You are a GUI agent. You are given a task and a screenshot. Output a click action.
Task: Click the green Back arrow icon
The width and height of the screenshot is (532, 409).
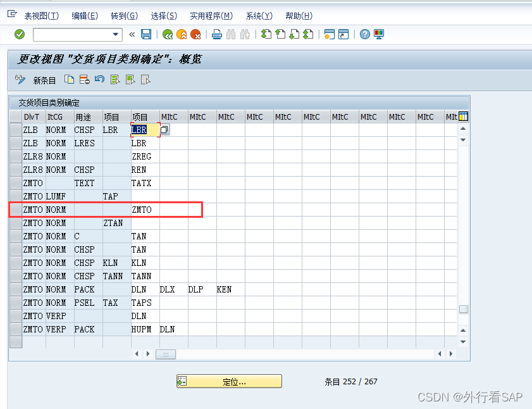pos(167,34)
